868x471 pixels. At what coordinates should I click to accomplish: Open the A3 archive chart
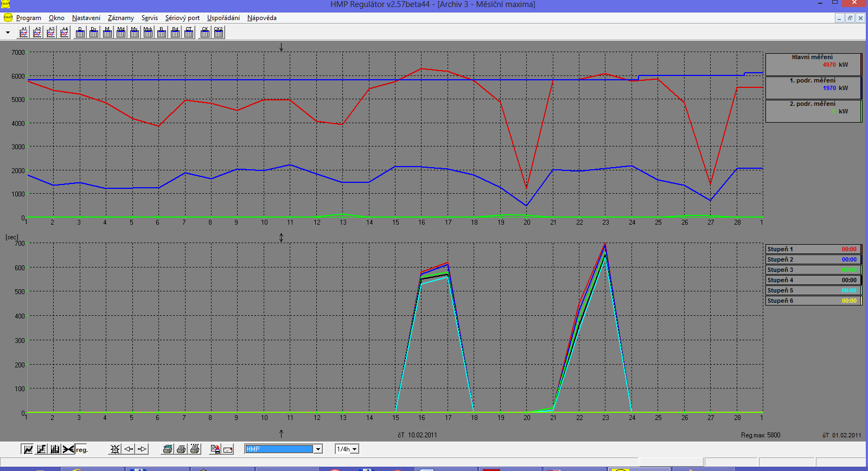coord(51,33)
